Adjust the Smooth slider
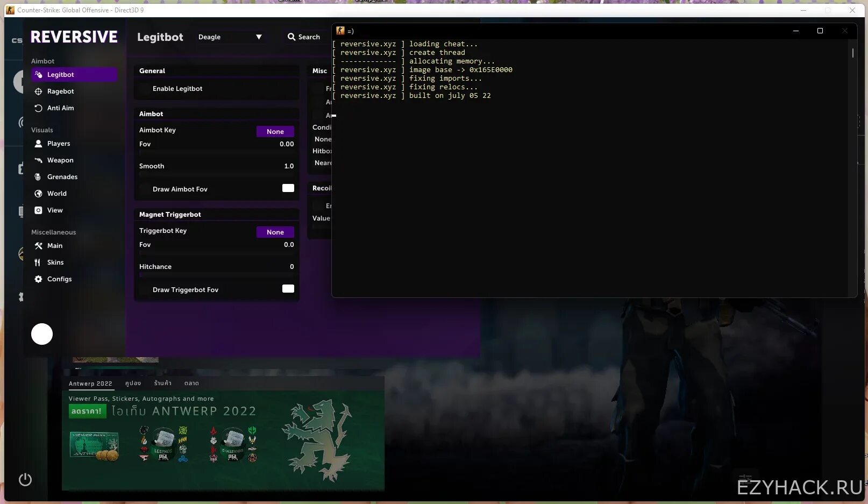Viewport: 868px width, 504px height. [217, 175]
